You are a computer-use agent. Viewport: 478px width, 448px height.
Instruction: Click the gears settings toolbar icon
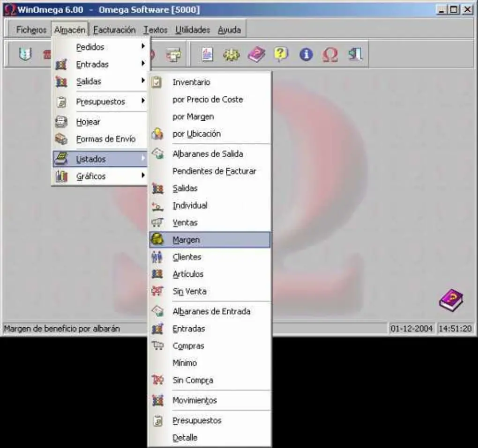pos(231,55)
